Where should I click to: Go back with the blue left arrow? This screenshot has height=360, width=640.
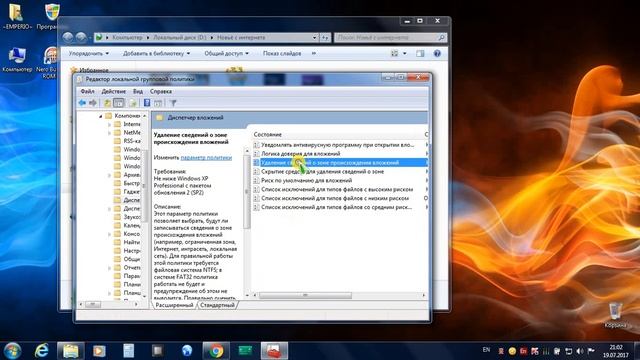click(82, 103)
